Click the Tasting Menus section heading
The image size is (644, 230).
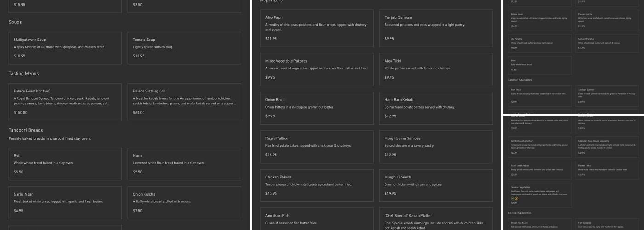(x=24, y=74)
